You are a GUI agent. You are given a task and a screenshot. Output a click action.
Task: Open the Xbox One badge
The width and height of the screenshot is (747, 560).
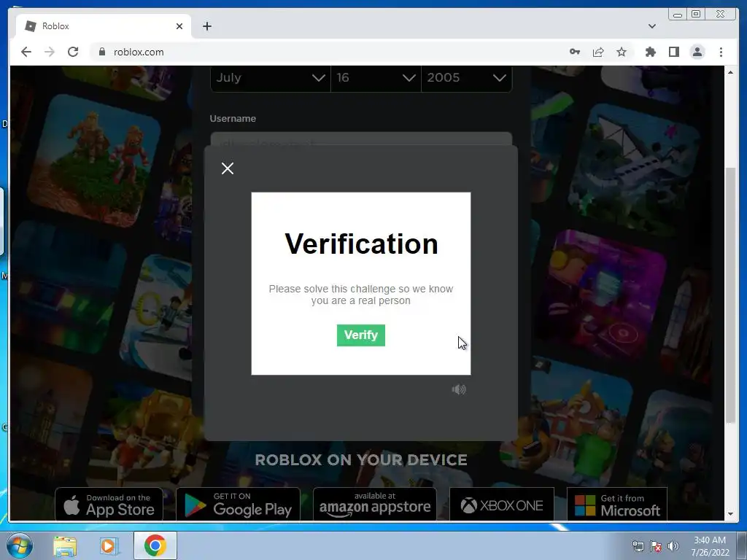tap(502, 504)
